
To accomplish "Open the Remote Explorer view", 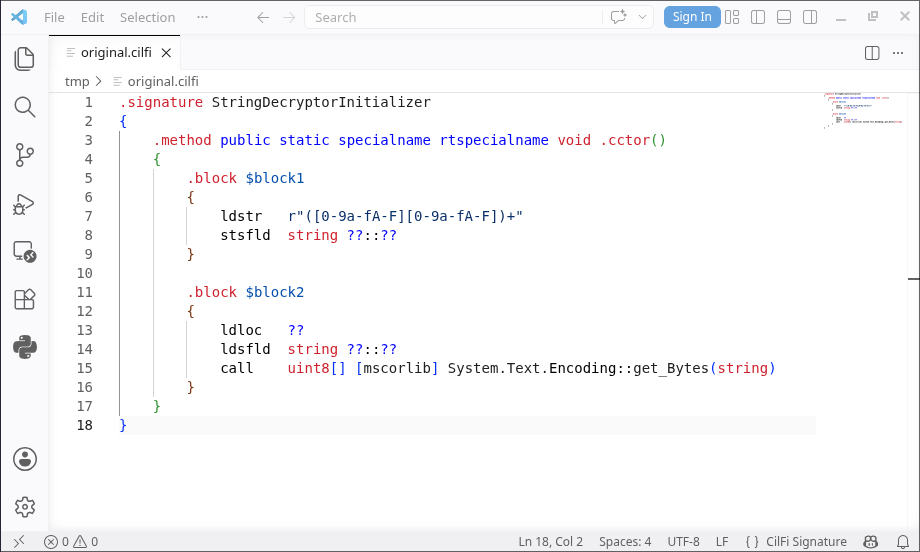I will tap(24, 252).
